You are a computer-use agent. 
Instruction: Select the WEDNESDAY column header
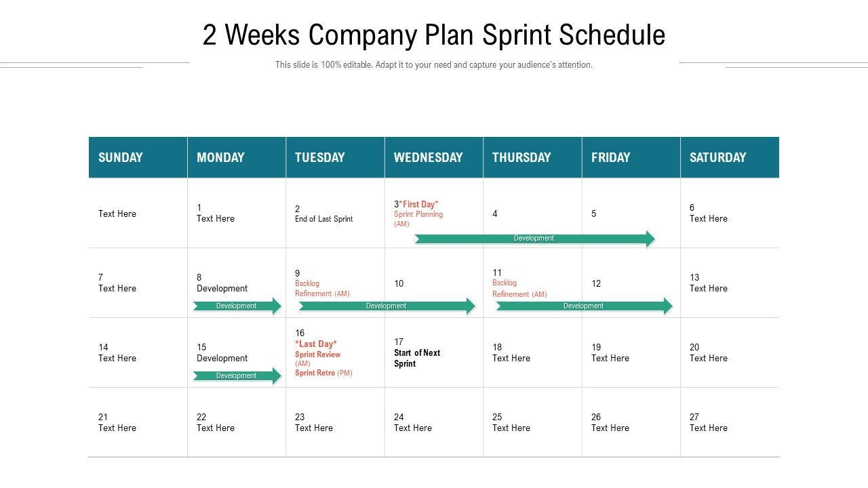[429, 157]
